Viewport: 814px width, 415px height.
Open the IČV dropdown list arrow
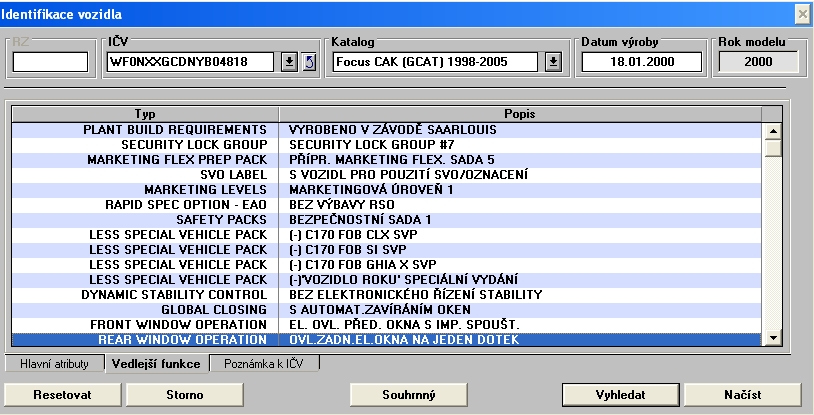click(x=289, y=62)
